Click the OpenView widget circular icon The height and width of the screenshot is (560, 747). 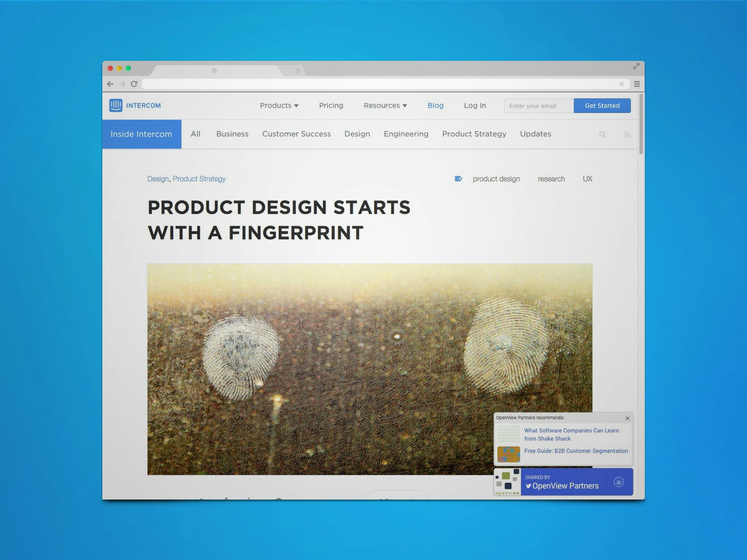coord(619,482)
